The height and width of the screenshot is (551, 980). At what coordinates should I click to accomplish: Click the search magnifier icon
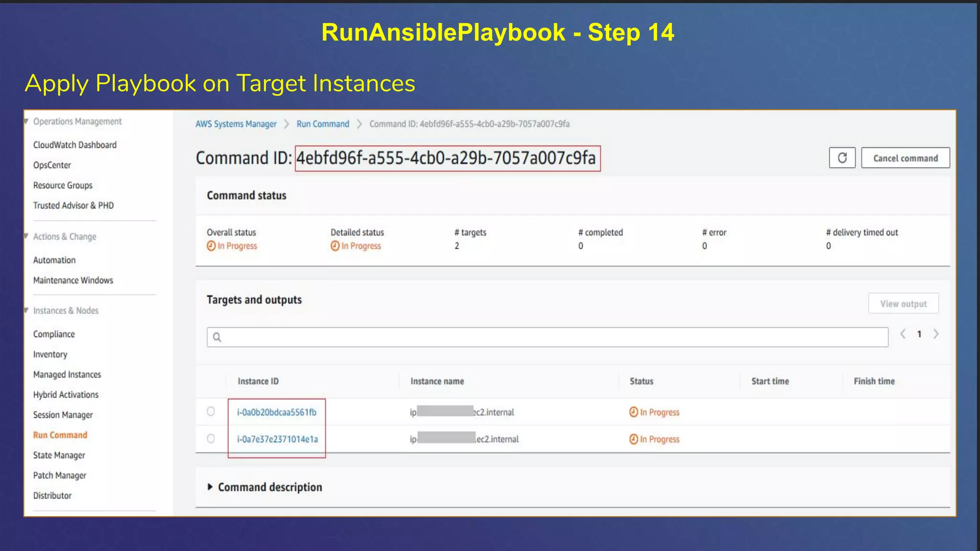pyautogui.click(x=217, y=337)
